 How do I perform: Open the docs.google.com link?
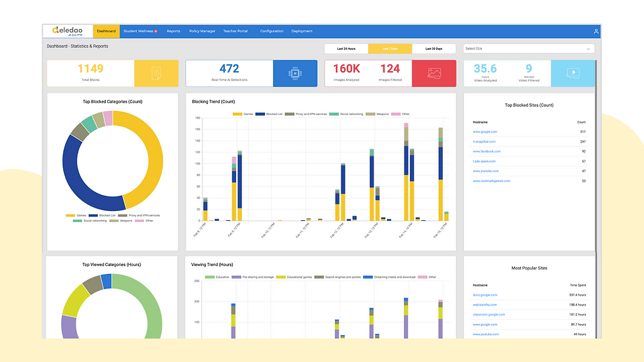(x=485, y=295)
